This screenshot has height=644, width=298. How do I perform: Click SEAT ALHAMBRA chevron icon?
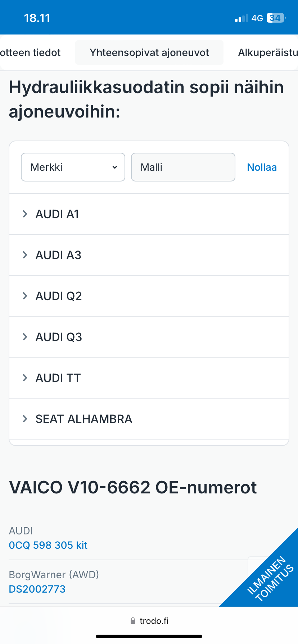coord(25,419)
